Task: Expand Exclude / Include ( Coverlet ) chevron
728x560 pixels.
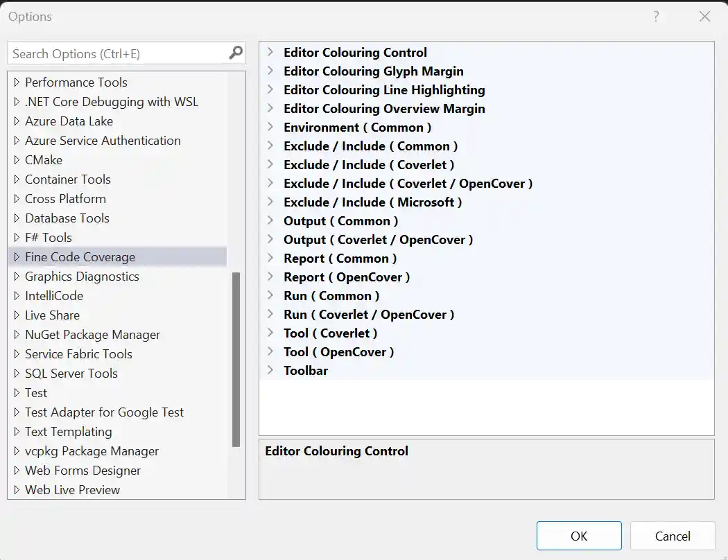Action: [271, 164]
